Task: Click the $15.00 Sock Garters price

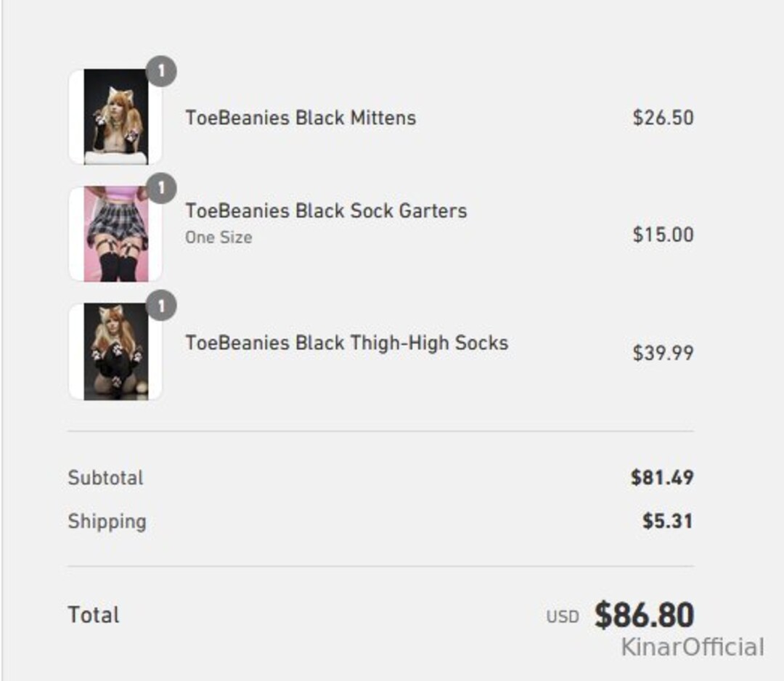Action: click(663, 235)
